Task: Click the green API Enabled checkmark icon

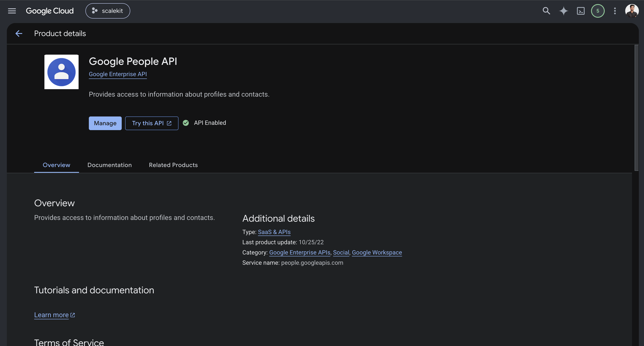Action: point(186,123)
